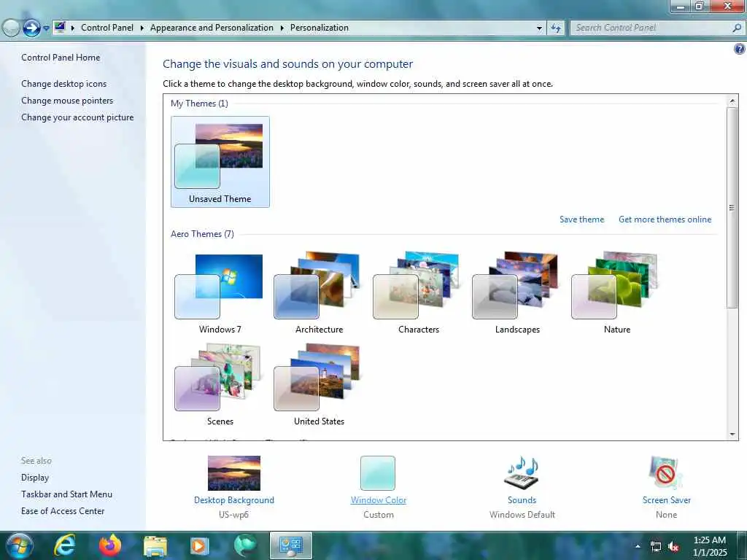Select the Scenes theme
Screen dimensions: 747x560
220,385
